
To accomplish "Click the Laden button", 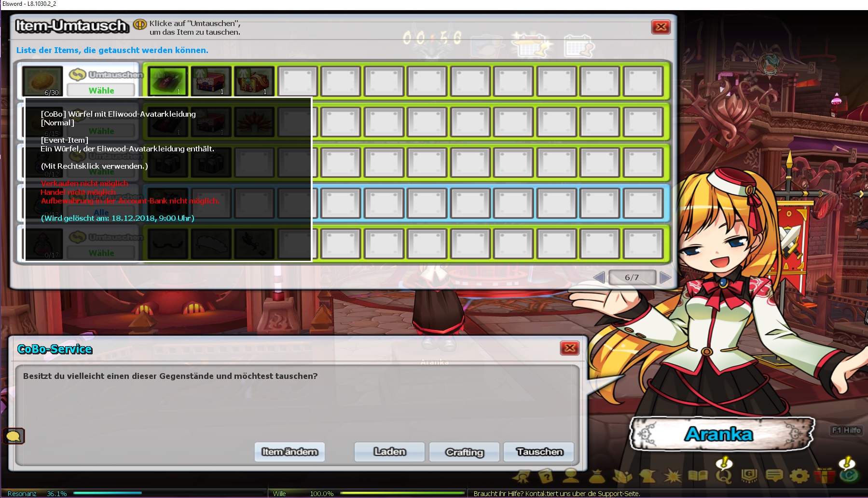I will coord(389,452).
